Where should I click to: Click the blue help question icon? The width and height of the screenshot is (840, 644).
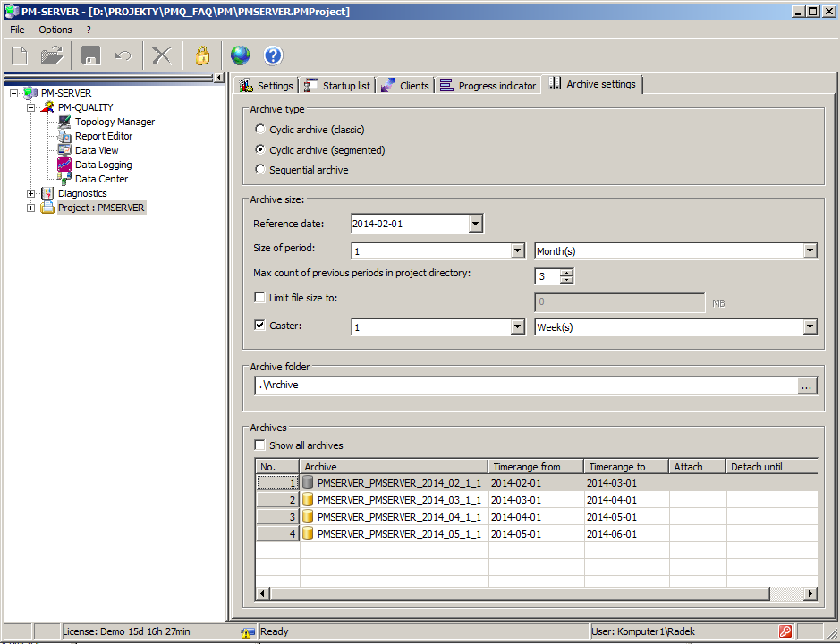[273, 55]
